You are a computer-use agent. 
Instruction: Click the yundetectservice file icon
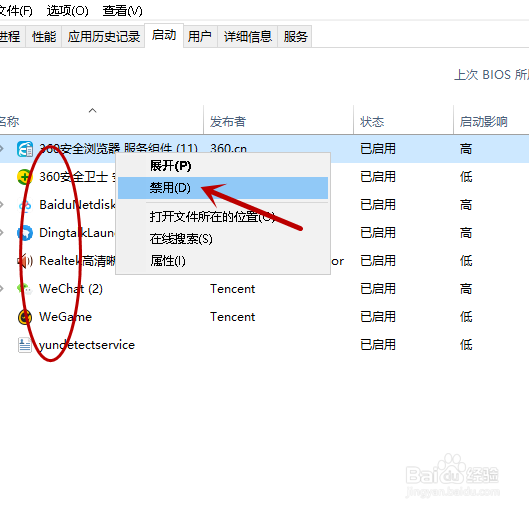pos(25,345)
